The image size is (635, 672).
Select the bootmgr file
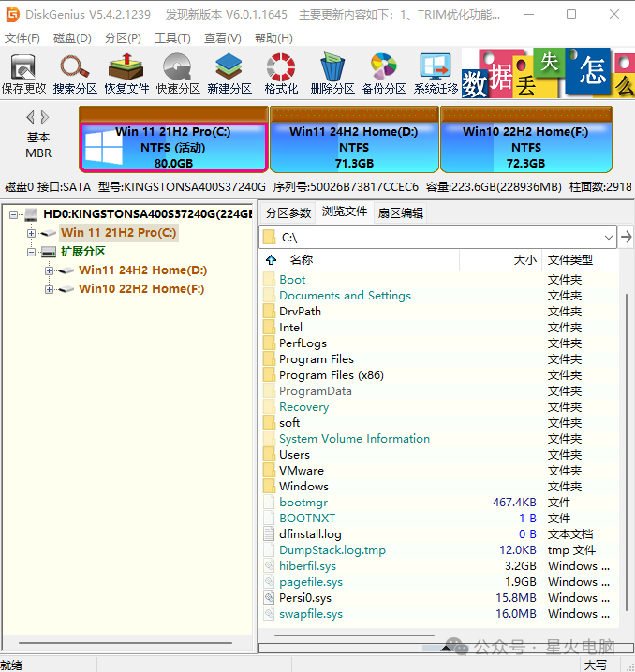pyautogui.click(x=303, y=502)
